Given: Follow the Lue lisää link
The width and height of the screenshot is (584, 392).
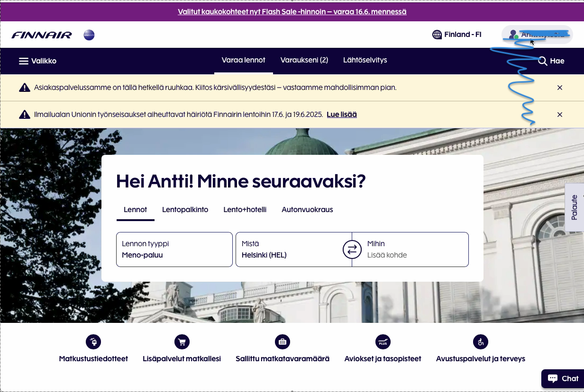Looking at the screenshot, I should [341, 115].
